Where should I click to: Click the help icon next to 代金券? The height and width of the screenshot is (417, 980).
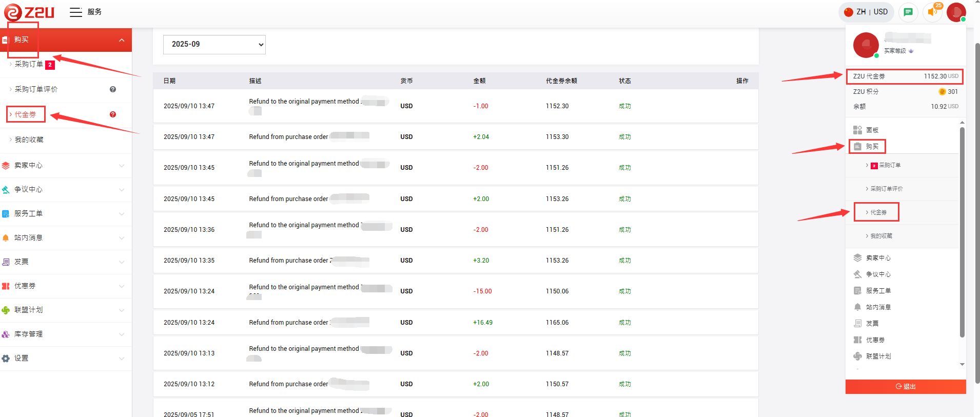[x=113, y=114]
